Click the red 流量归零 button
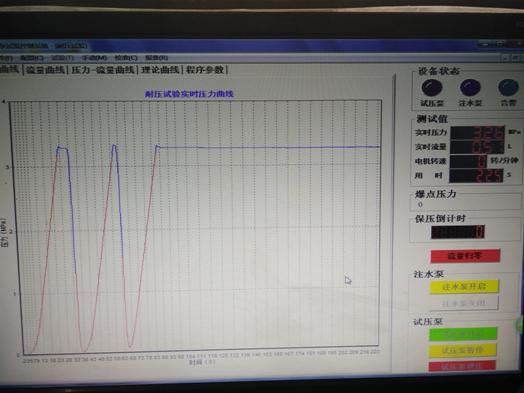This screenshot has width=524, height=393. 465,256
